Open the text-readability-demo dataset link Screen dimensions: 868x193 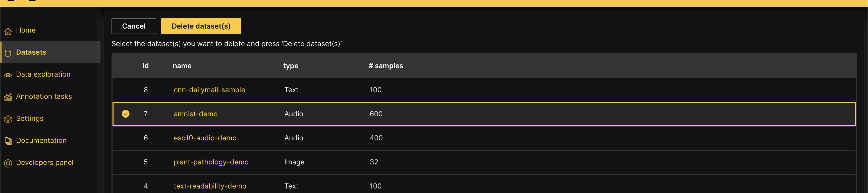click(x=210, y=185)
